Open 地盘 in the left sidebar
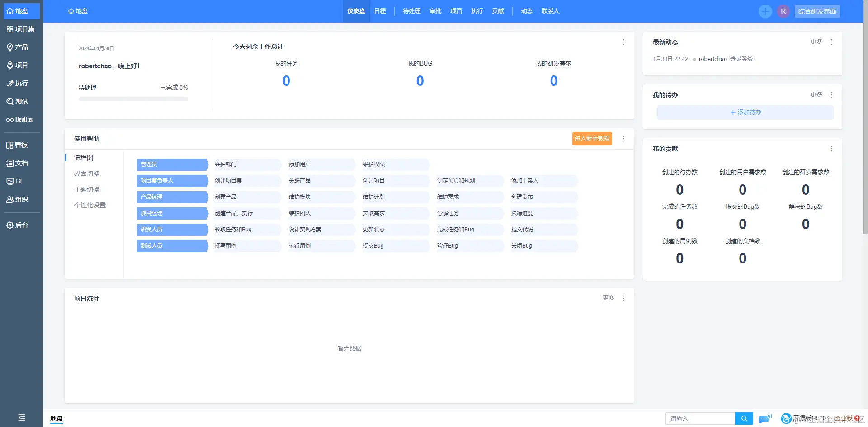 point(21,11)
